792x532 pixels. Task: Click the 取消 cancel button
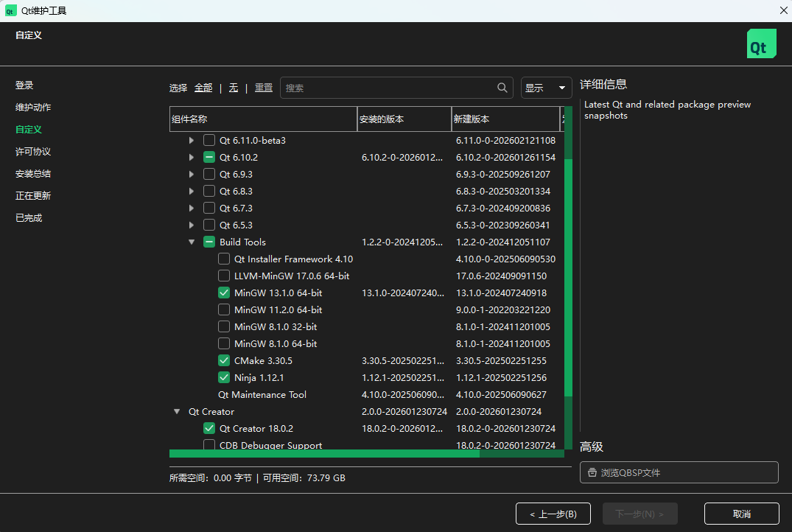click(741, 514)
